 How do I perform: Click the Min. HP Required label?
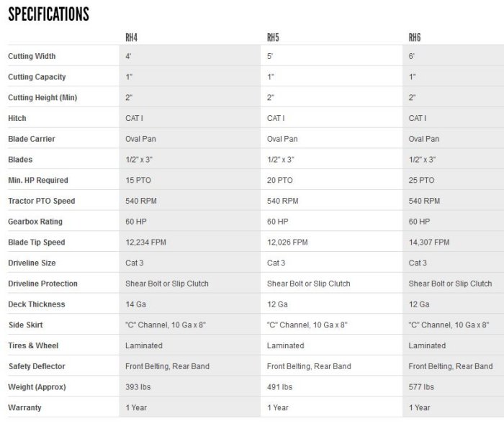point(38,181)
